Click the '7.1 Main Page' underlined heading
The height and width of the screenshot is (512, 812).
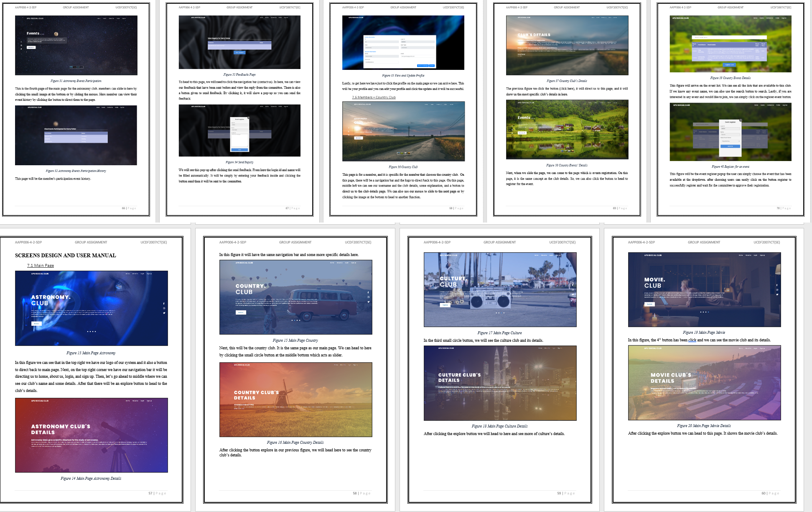(x=41, y=266)
